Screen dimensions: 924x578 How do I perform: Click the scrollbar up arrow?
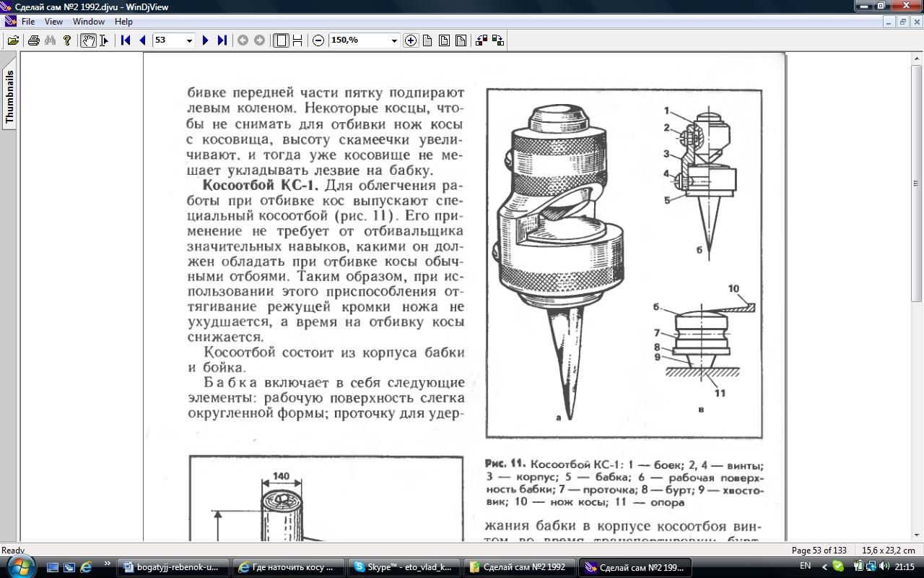pyautogui.click(x=917, y=59)
